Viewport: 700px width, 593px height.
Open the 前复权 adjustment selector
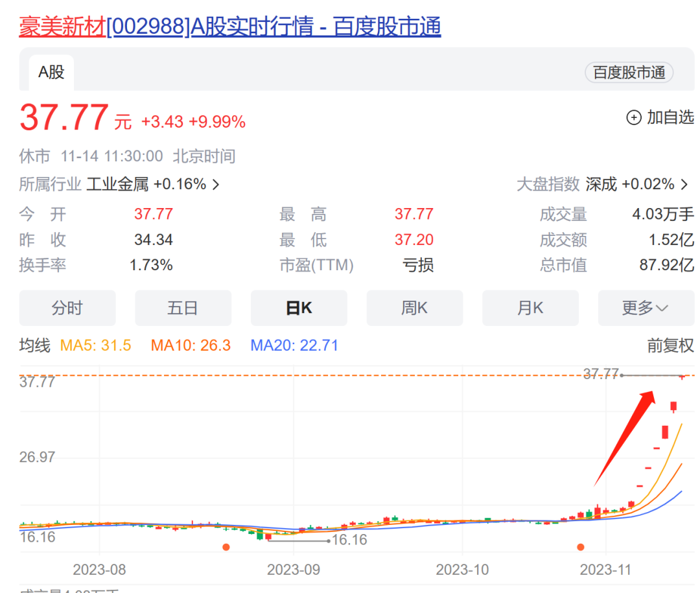click(671, 345)
